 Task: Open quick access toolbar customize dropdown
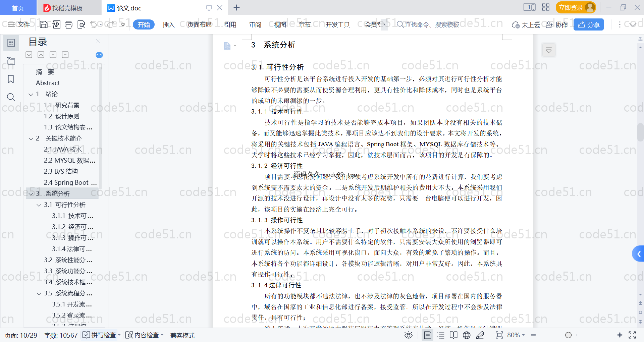(x=123, y=24)
